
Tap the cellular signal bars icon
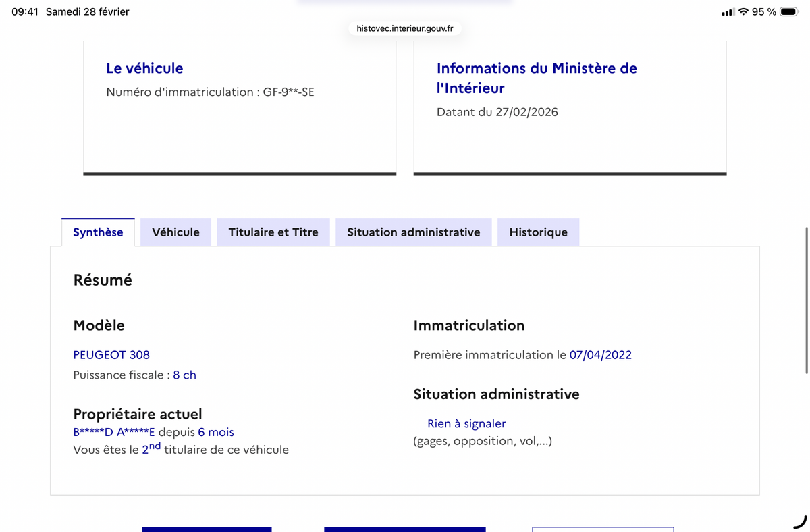click(x=728, y=12)
